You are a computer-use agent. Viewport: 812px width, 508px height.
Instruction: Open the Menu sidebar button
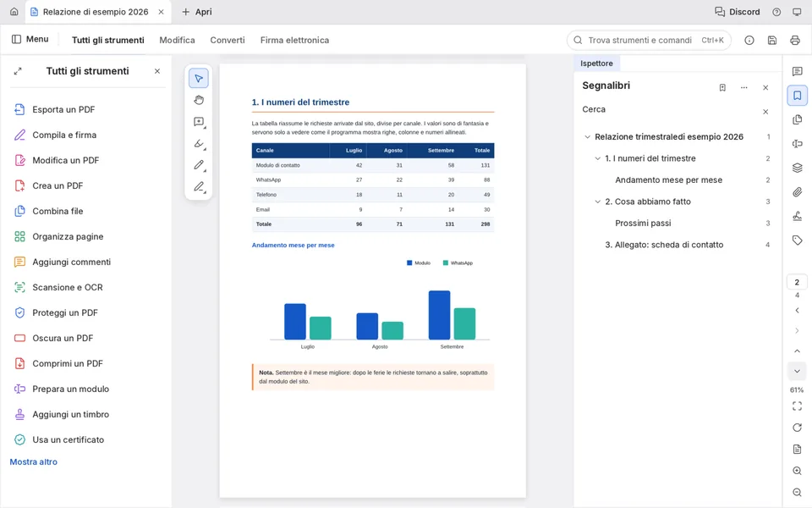30,40
